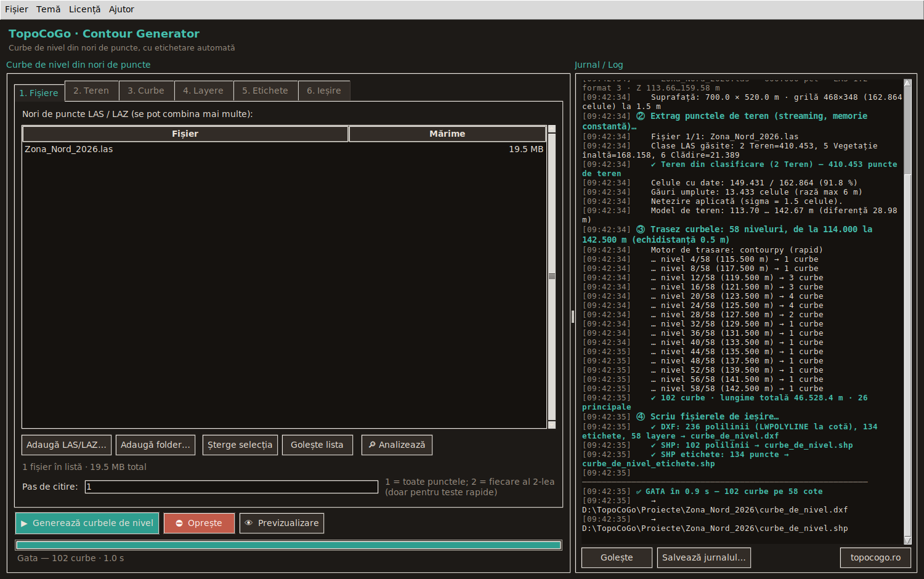
Task: Click the green generation progress bar
Action: click(x=288, y=545)
